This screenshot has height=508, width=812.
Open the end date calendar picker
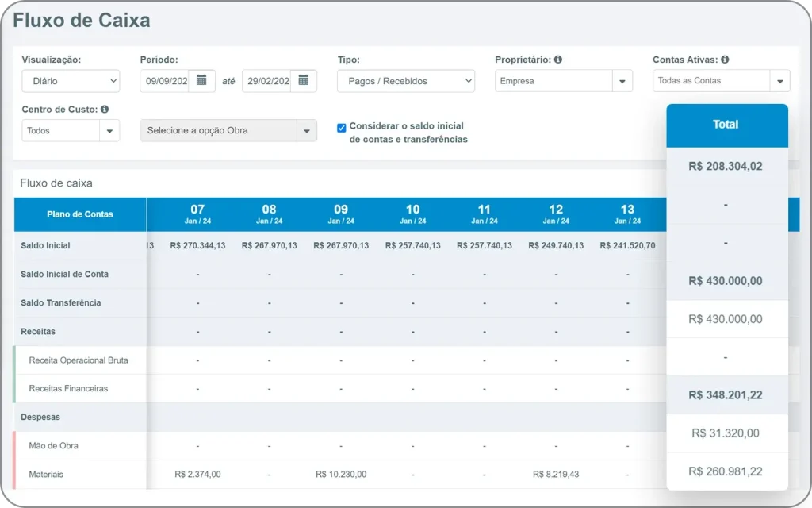pos(304,81)
